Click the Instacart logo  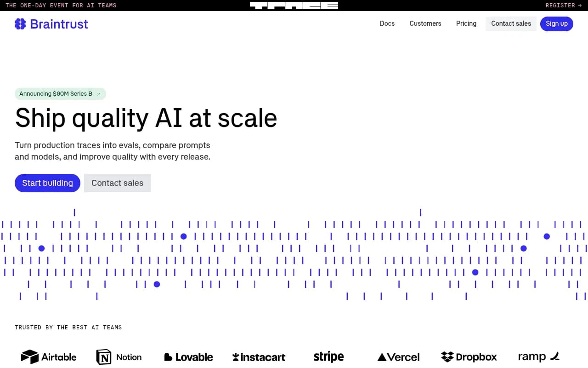click(259, 356)
